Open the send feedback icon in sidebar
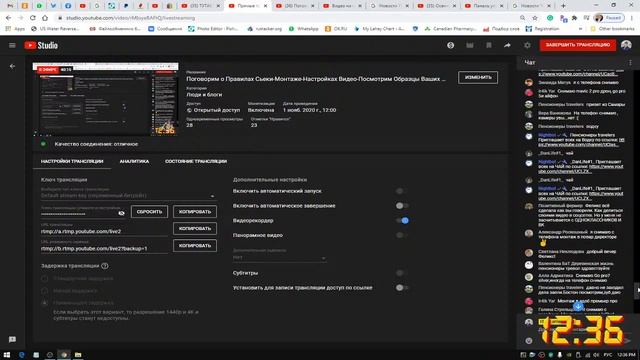Viewport: 640px width, 360px height. 12,339
